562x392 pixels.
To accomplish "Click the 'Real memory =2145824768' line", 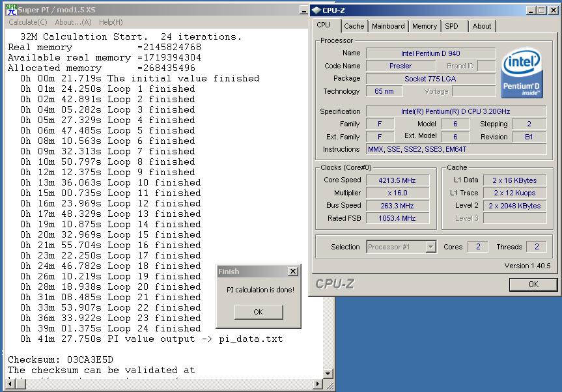I will 105,47.
